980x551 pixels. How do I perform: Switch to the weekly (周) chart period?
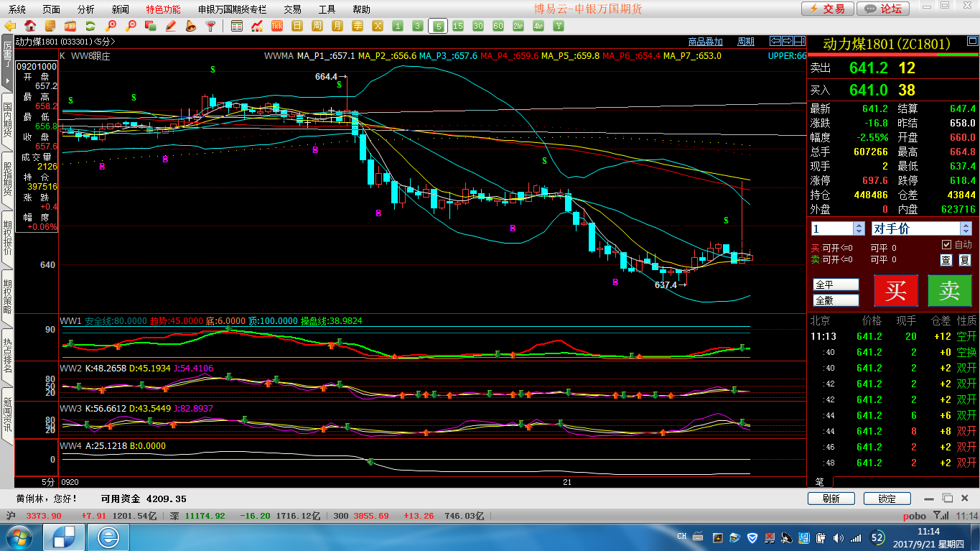(x=317, y=26)
